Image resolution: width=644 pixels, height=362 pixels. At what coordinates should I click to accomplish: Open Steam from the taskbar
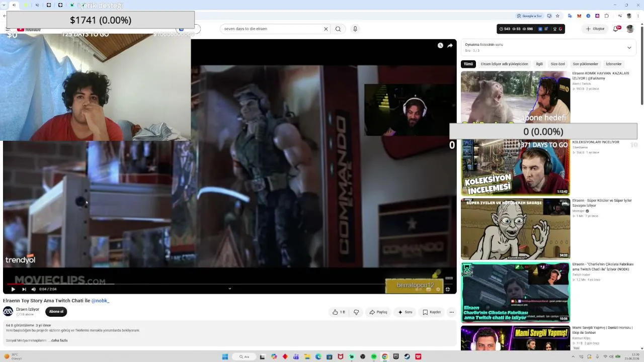click(407, 357)
